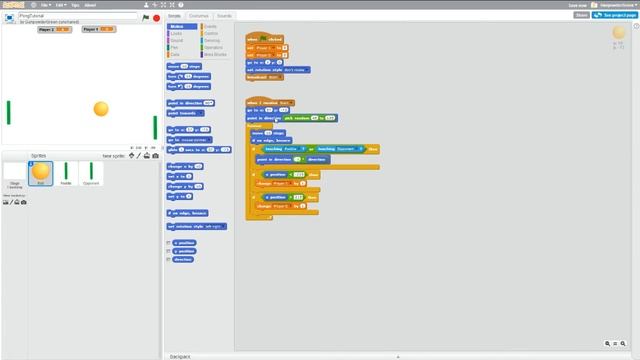The height and width of the screenshot is (360, 640).
Task: Click the project title input field
Action: pos(78,16)
